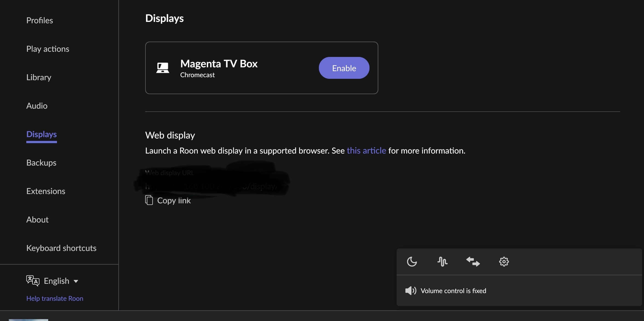Viewport: 644px width, 321px height.
Task: Click the Help translate Roon link
Action: 55,298
